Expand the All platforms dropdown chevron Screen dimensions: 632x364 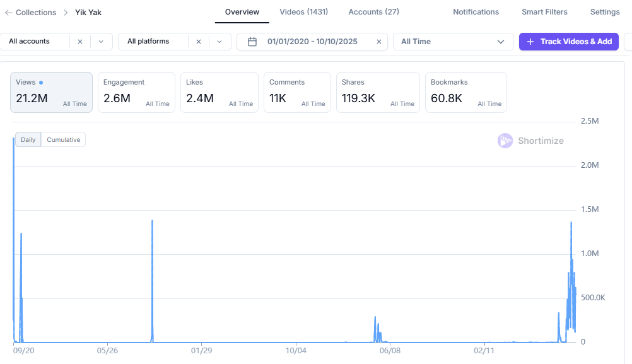pyautogui.click(x=219, y=42)
